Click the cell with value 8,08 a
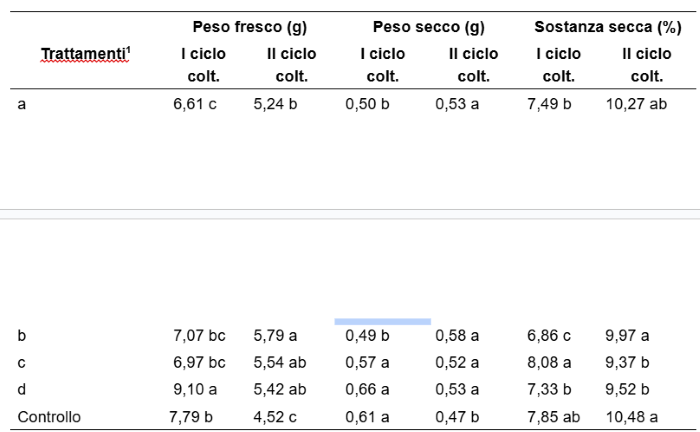The image size is (700, 432). pos(549,361)
